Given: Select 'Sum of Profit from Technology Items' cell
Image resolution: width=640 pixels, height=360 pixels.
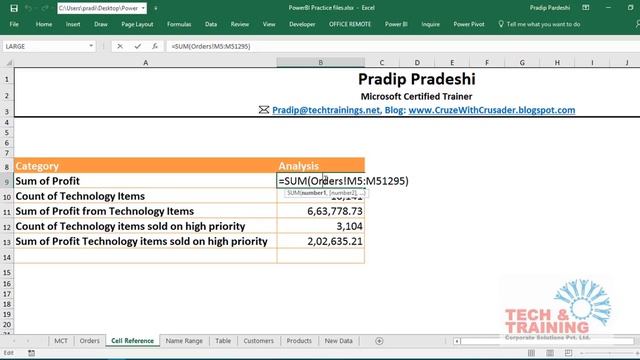Looking at the screenshot, I should [x=145, y=211].
